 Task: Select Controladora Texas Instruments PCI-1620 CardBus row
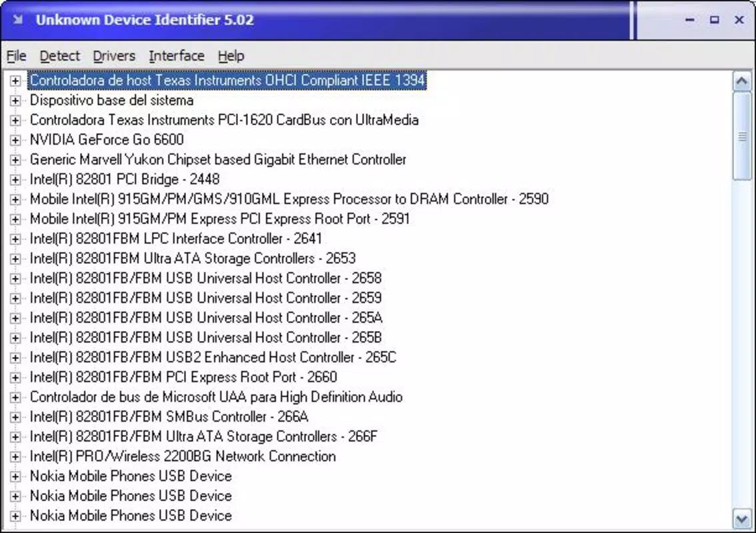click(224, 120)
